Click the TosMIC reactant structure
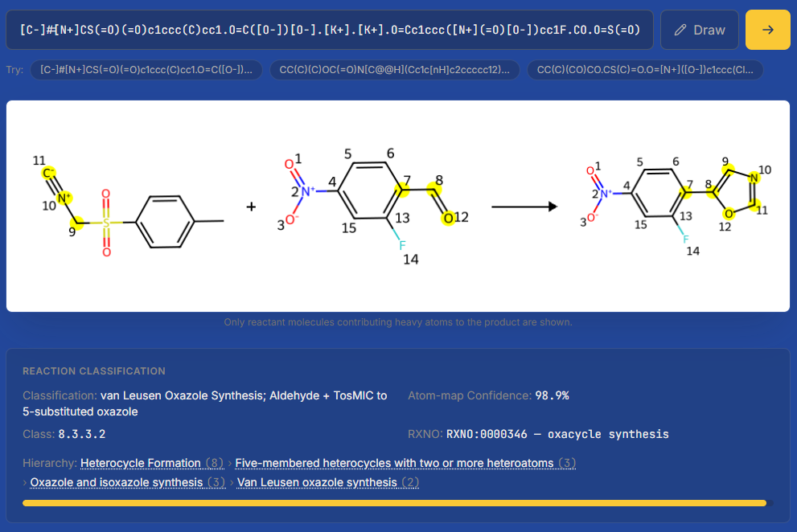 (x=127, y=207)
